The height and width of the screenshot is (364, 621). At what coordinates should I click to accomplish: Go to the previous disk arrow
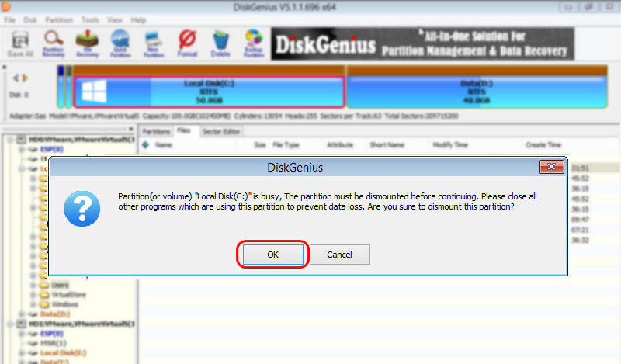point(16,78)
